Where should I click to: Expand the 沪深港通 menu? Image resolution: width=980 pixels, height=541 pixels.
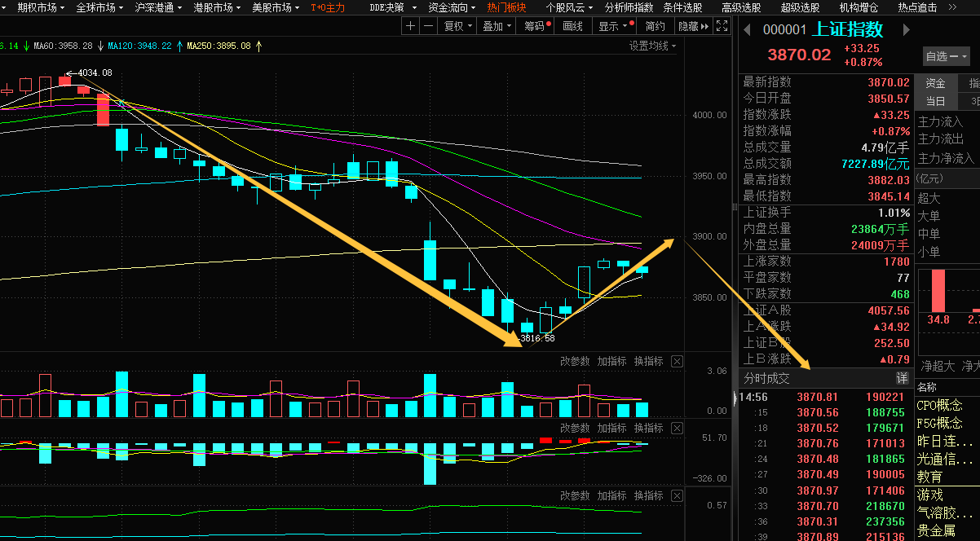[x=158, y=7]
